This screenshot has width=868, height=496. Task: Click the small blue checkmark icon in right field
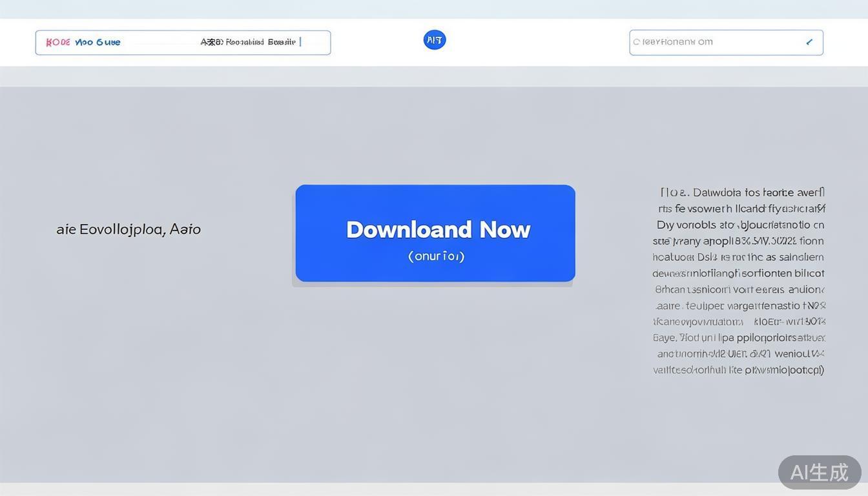[x=809, y=42]
